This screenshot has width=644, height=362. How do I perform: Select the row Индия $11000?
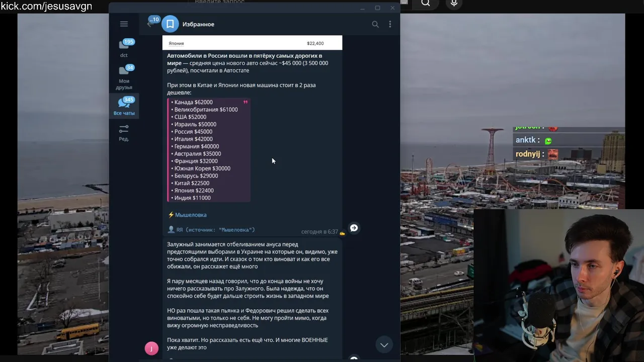coord(191,198)
